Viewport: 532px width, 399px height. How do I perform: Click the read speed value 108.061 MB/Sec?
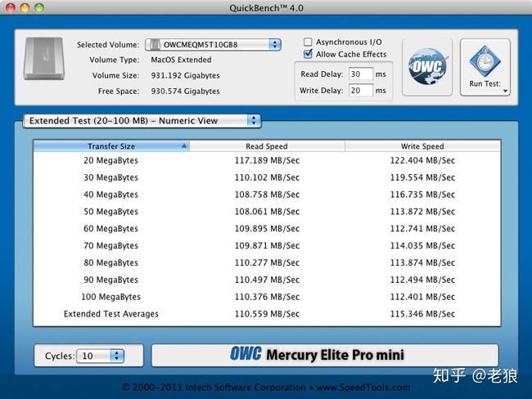coord(267,212)
